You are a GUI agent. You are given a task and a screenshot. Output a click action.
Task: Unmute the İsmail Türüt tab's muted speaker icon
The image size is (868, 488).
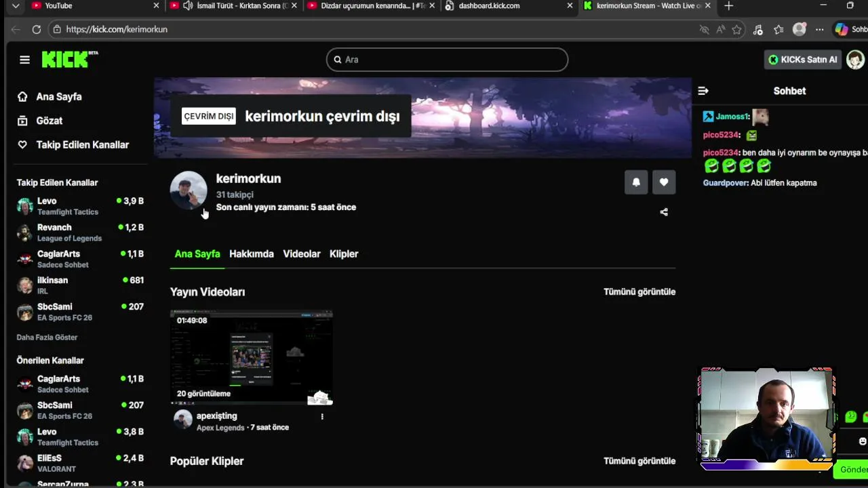[188, 5]
